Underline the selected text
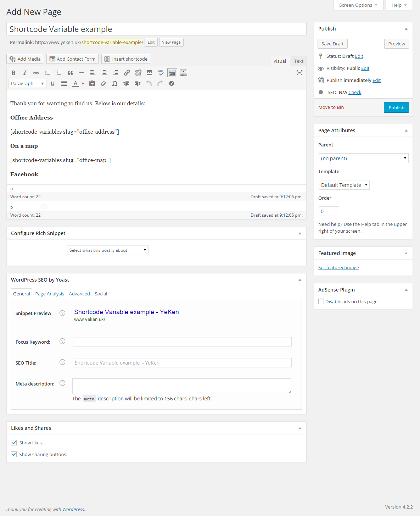The height and width of the screenshot is (516, 420). (x=53, y=83)
